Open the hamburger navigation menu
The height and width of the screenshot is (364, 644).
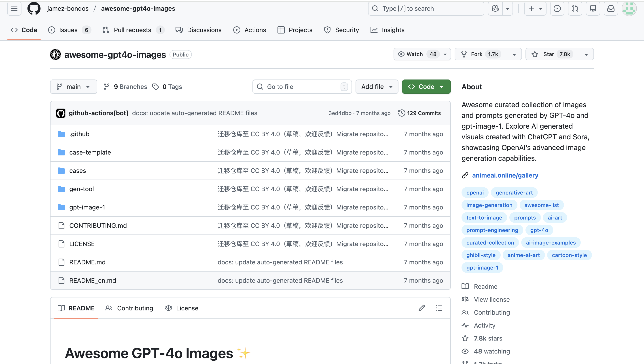[x=14, y=8]
